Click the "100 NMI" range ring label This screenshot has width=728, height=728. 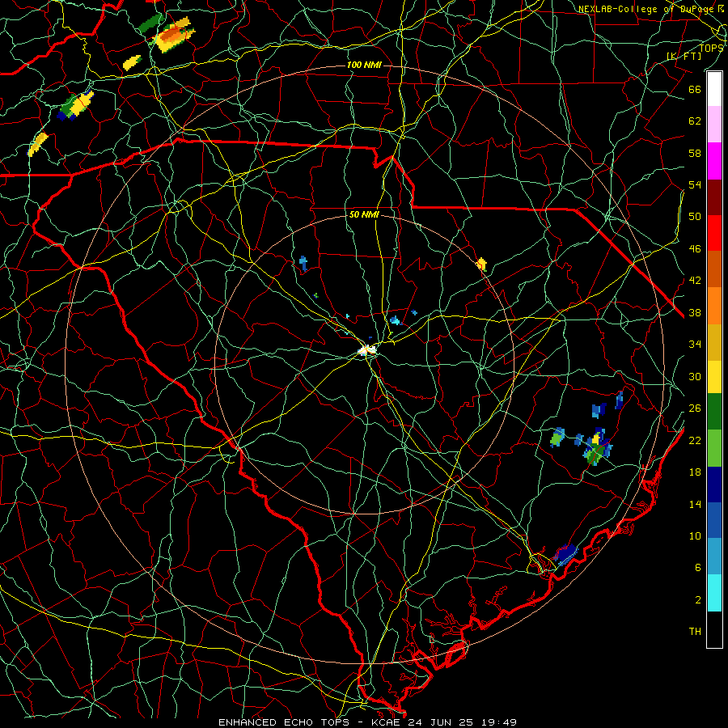pyautogui.click(x=365, y=65)
